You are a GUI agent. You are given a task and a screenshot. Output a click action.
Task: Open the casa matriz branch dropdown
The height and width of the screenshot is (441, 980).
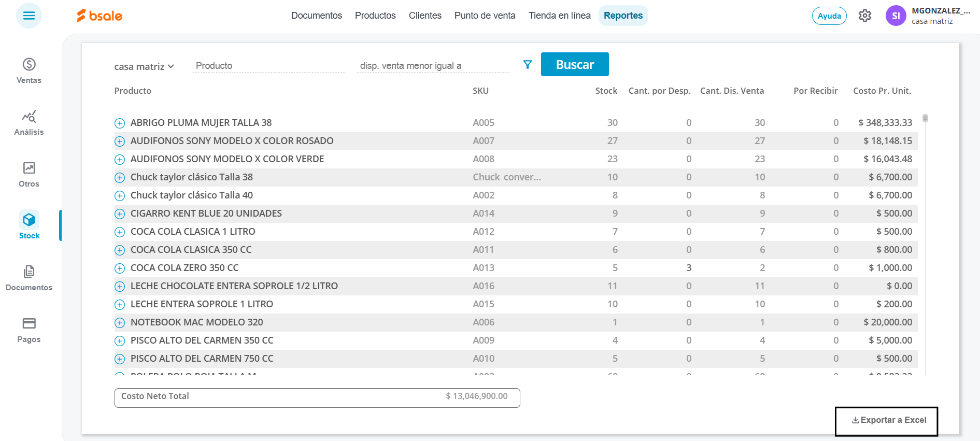[x=144, y=66]
